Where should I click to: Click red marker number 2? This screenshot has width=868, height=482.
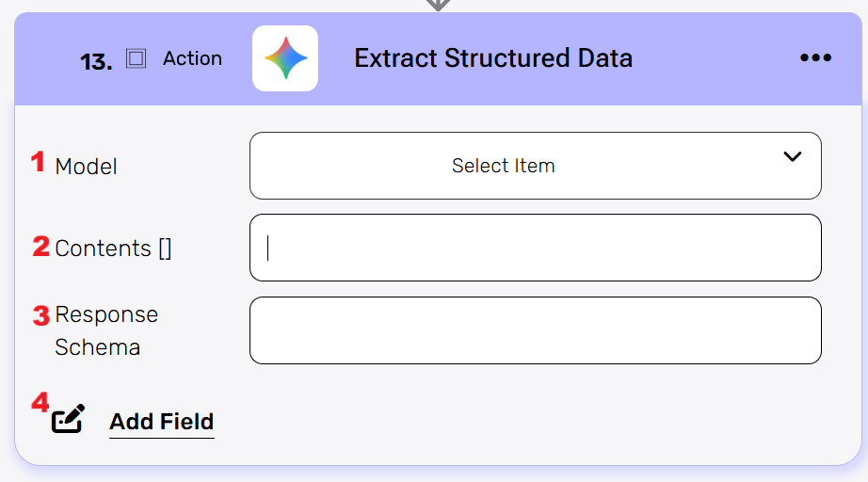[40, 246]
